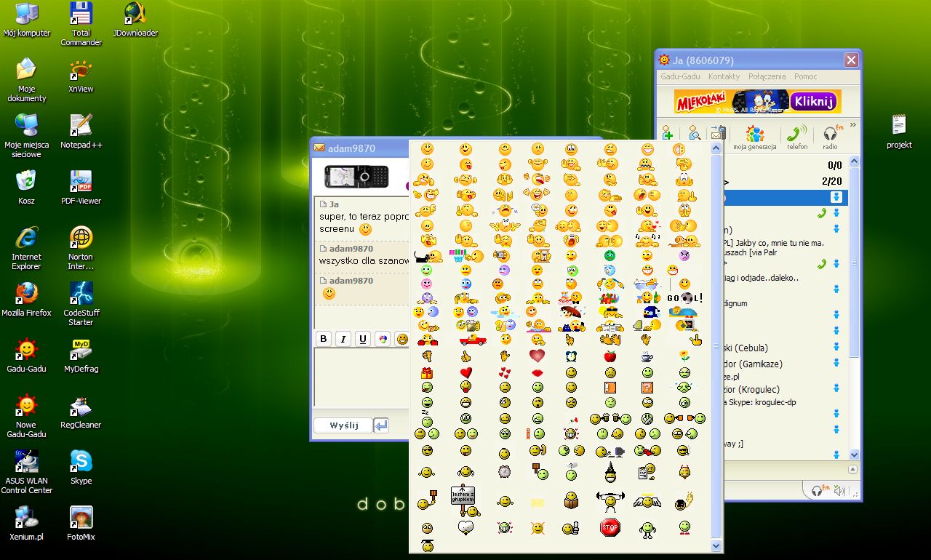The image size is (931, 560).
Task: Choose the yellow flower emoticon
Action: tap(684, 356)
